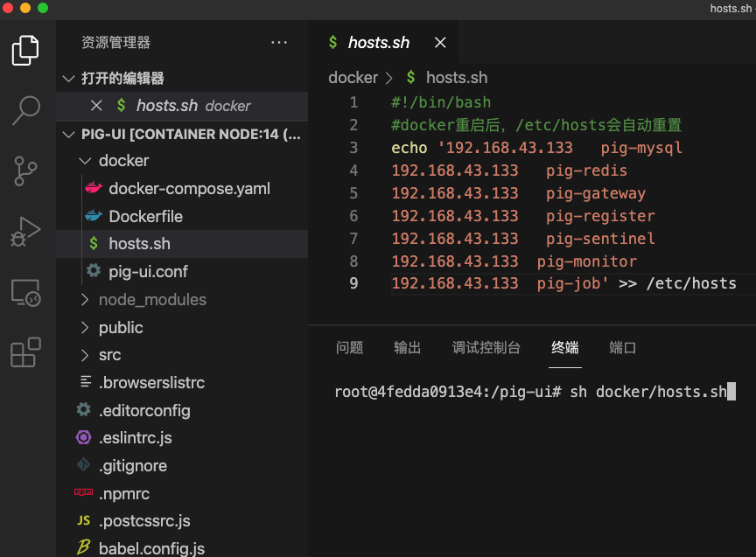Click shell icon in breadcrumb before hosts.sh
This screenshot has height=557, width=756.
(410, 77)
